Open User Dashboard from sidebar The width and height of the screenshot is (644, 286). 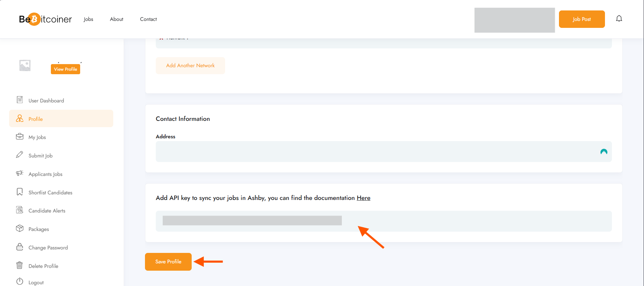click(46, 101)
